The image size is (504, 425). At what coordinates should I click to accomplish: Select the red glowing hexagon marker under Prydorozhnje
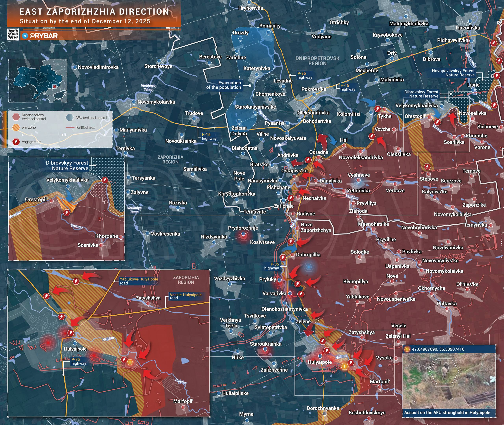[x=243, y=234]
